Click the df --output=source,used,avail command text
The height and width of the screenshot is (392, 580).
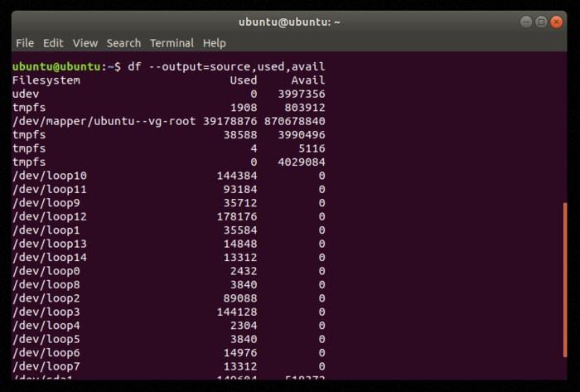226,66
